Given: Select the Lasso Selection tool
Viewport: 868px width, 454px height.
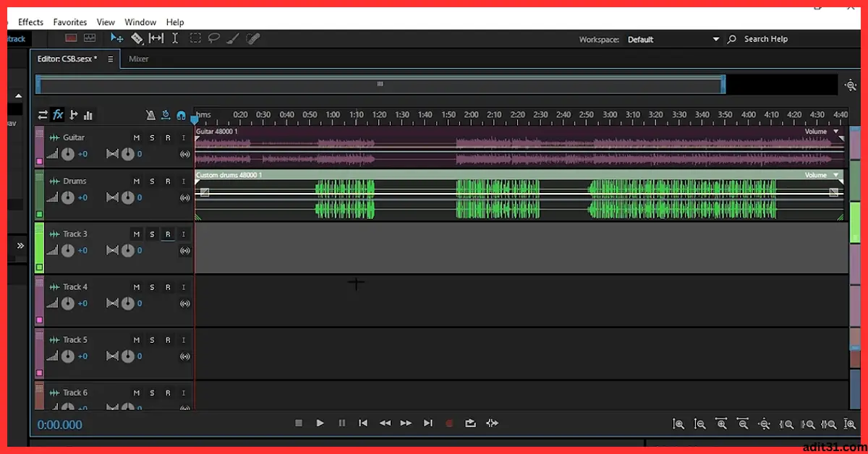Looking at the screenshot, I should pos(213,38).
